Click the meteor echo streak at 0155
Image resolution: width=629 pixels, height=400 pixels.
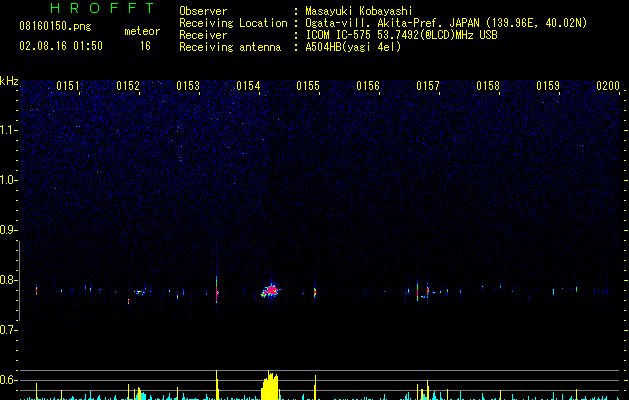[x=315, y=292]
